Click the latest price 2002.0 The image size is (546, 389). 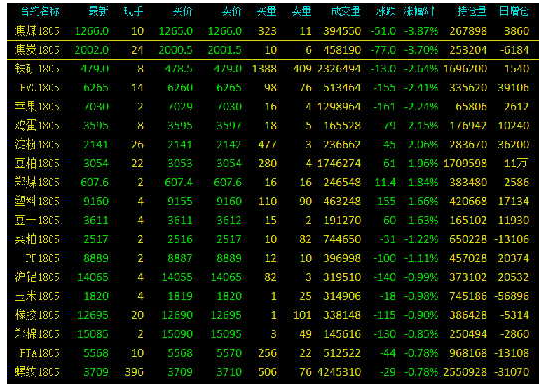[92, 50]
